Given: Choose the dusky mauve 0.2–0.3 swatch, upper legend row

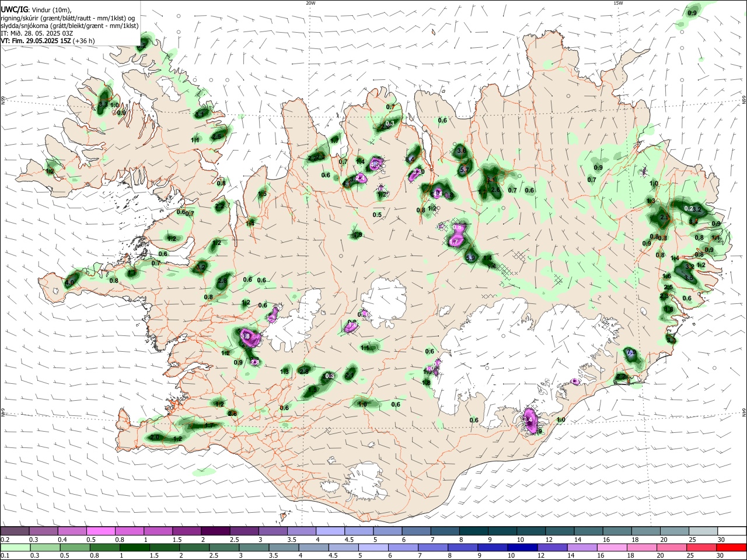Looking at the screenshot, I should tap(16, 531).
